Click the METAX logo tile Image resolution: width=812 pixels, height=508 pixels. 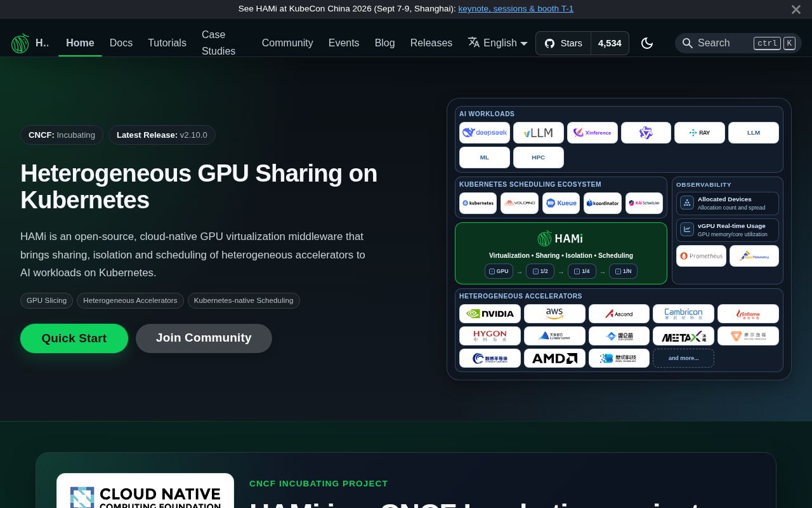point(683,336)
